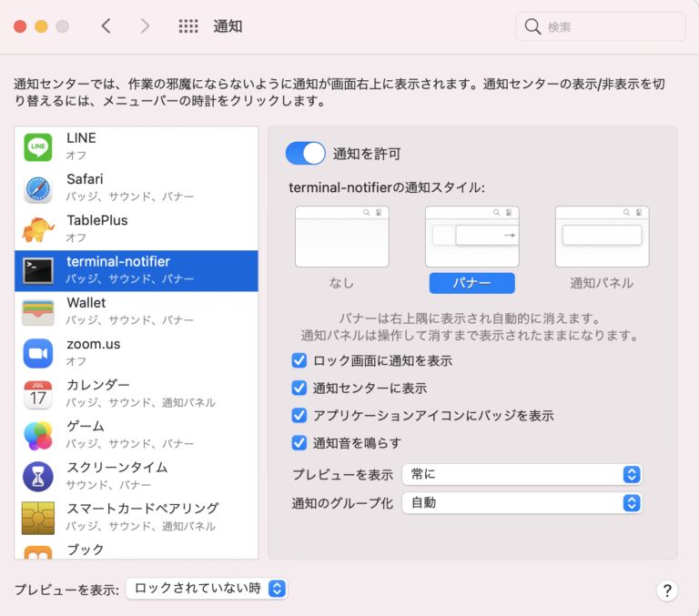Select the なし style label

[341, 283]
